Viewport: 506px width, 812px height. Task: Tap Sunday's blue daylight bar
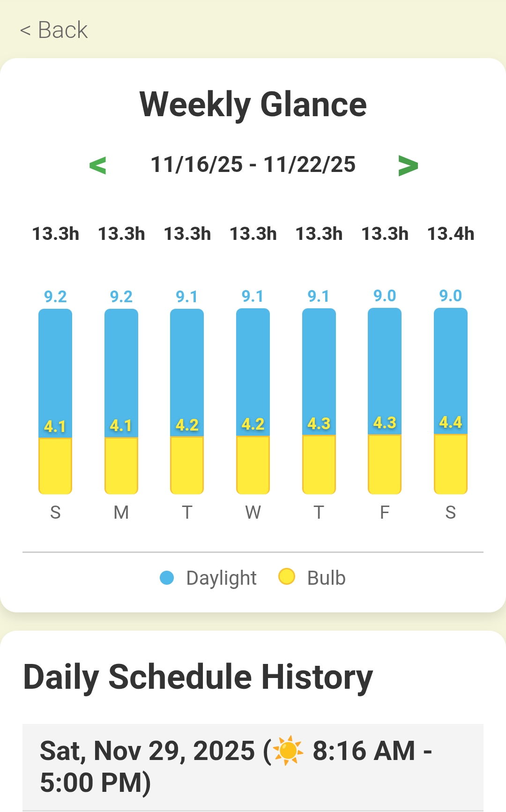tap(55, 365)
